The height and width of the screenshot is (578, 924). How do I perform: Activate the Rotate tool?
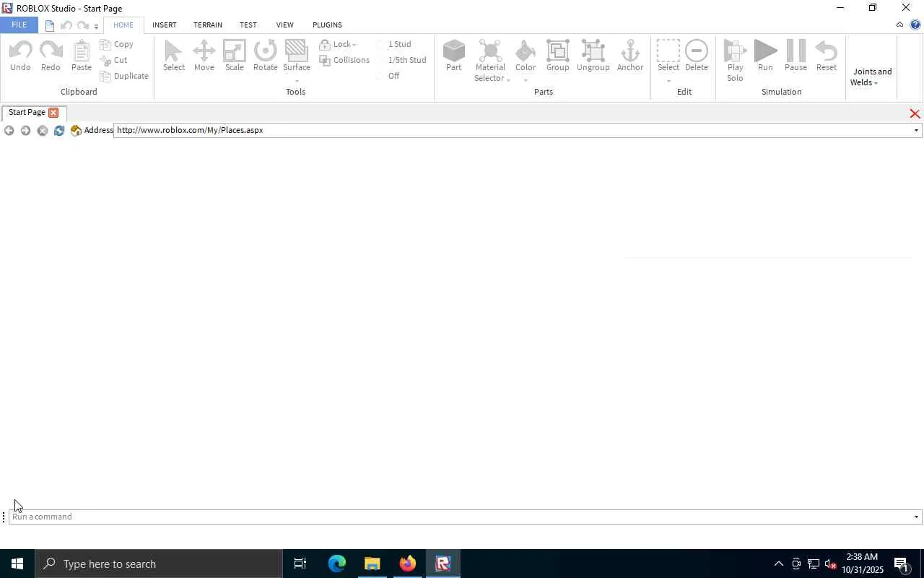(x=266, y=56)
